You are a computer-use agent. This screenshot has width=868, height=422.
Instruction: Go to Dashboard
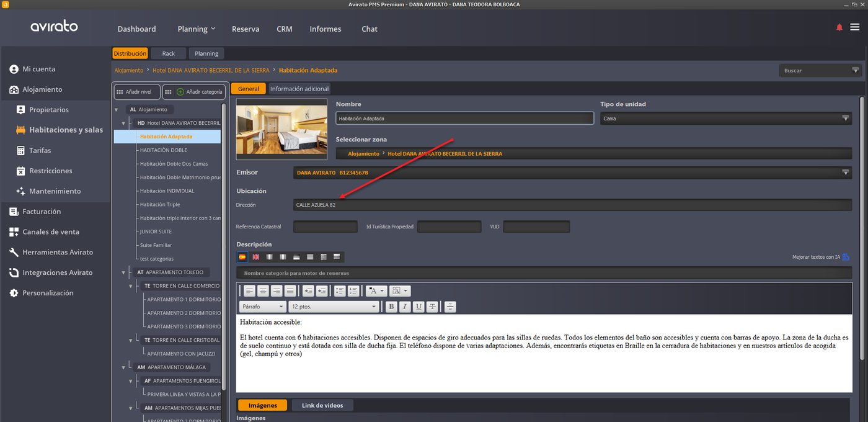136,29
